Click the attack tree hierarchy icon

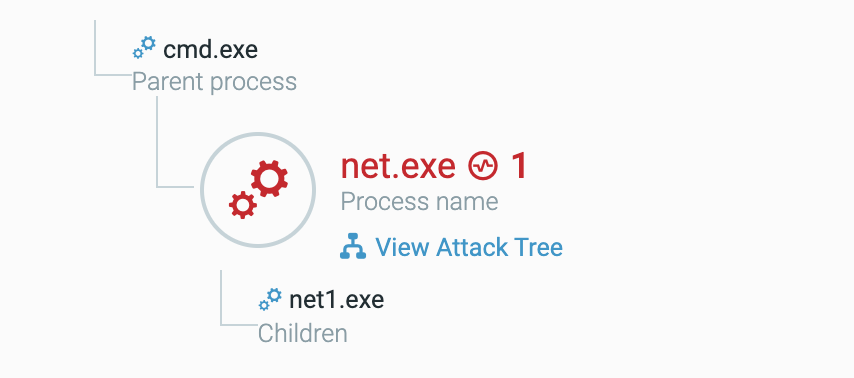point(353,246)
